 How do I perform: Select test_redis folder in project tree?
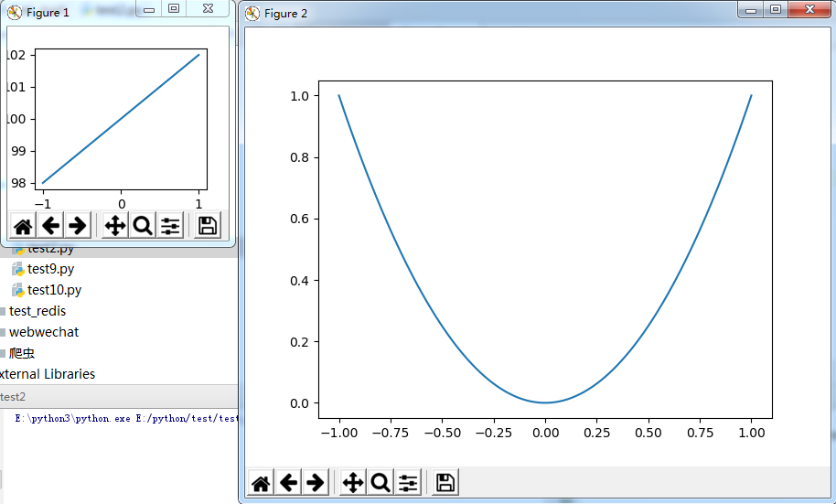click(38, 311)
